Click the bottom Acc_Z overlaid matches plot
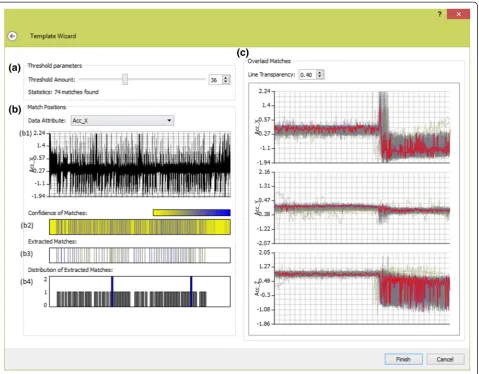Image resolution: width=479 pixels, height=374 pixels. 362,288
